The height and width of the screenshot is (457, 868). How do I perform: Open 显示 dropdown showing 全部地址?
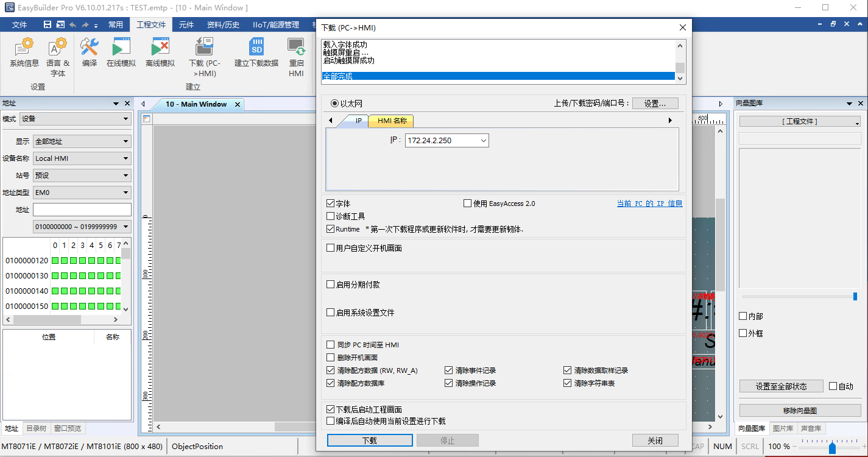pyautogui.click(x=82, y=141)
